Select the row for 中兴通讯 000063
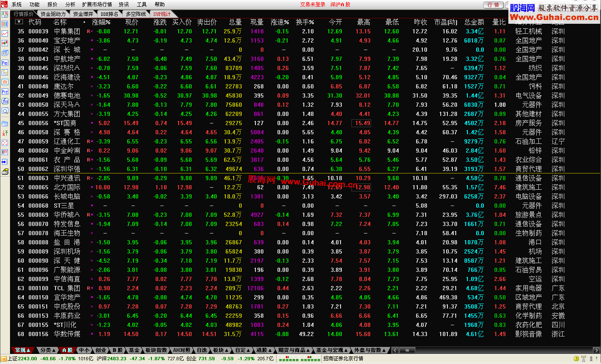This screenshot has width=601, height=364. [x=305, y=178]
